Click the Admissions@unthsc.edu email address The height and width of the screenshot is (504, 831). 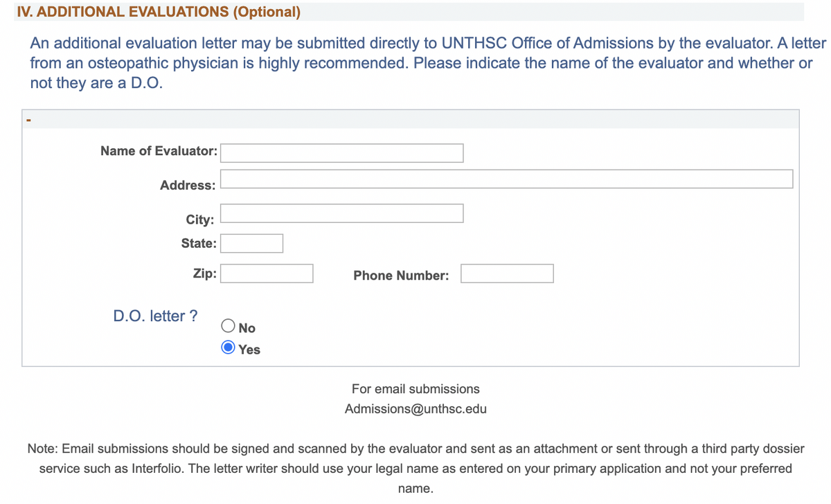(415, 409)
